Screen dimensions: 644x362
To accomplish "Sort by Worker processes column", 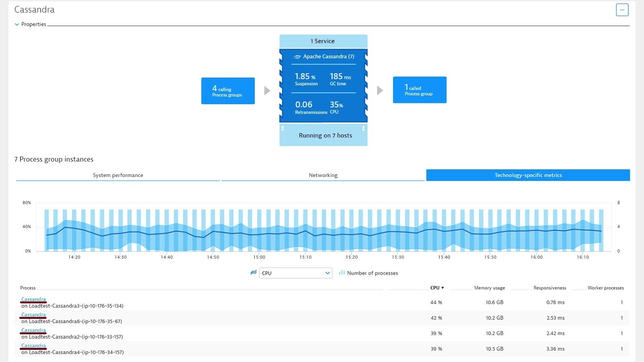I will 605,288.
